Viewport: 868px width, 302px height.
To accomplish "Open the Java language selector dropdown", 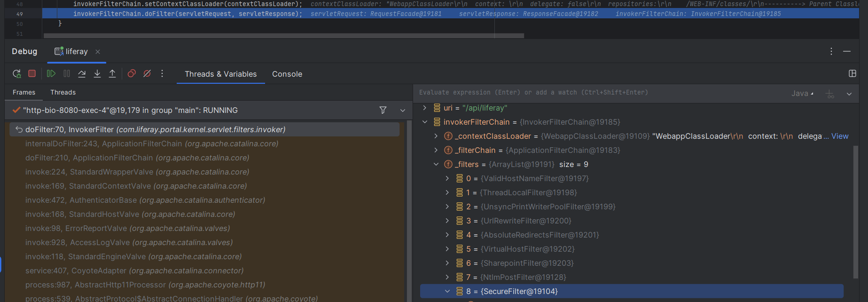I will coord(802,93).
